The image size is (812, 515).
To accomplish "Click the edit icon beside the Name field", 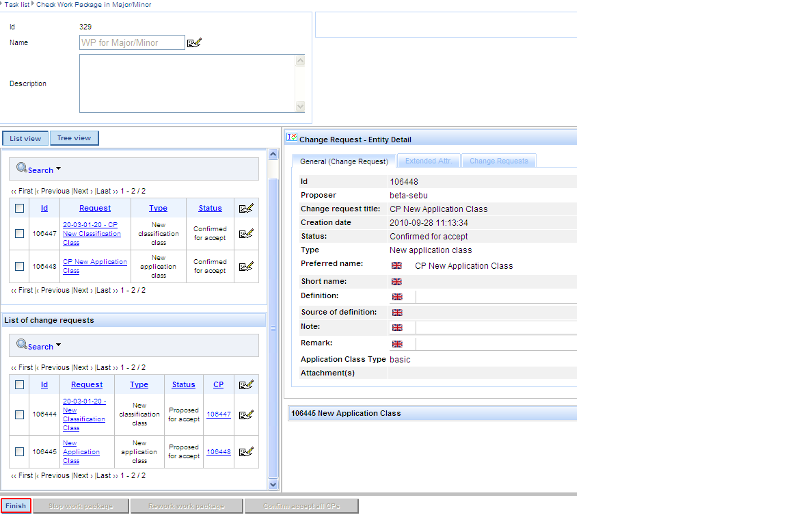I will [194, 43].
